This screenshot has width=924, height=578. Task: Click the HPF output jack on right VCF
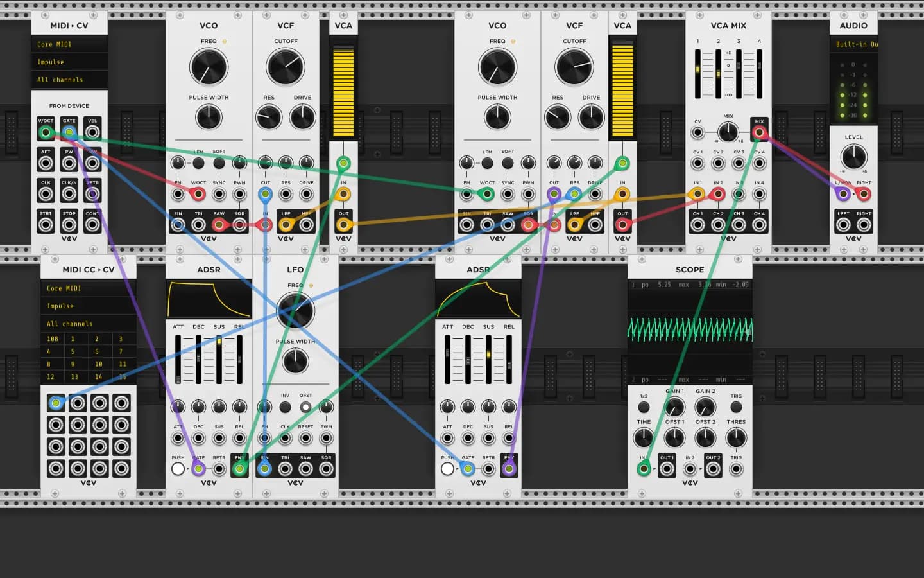point(595,225)
